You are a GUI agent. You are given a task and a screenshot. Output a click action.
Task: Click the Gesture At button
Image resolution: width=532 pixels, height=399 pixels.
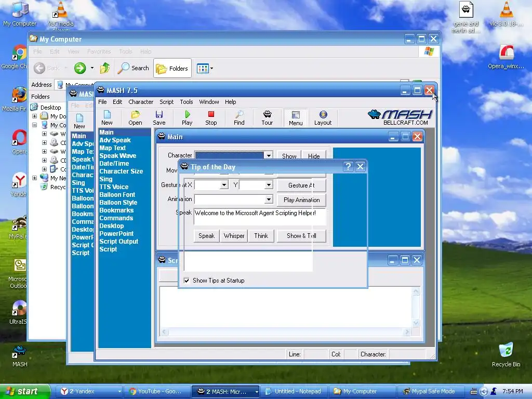(301, 185)
